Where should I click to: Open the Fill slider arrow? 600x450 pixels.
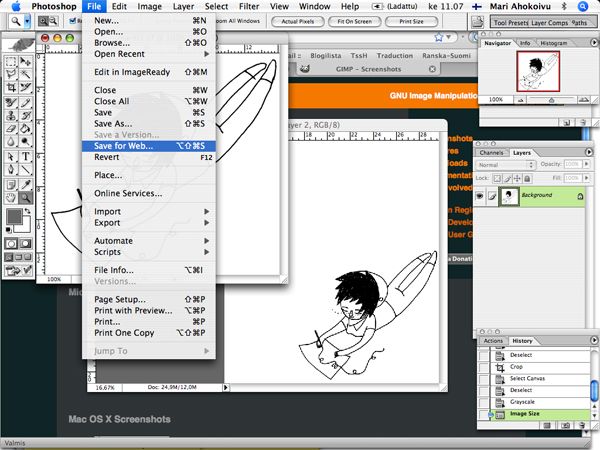[x=586, y=178]
